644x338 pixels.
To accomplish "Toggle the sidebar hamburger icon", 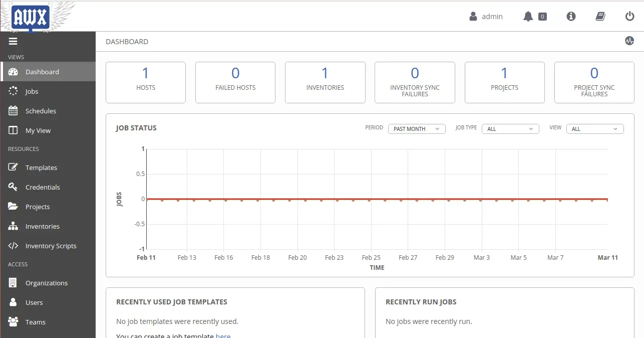I will tap(13, 41).
